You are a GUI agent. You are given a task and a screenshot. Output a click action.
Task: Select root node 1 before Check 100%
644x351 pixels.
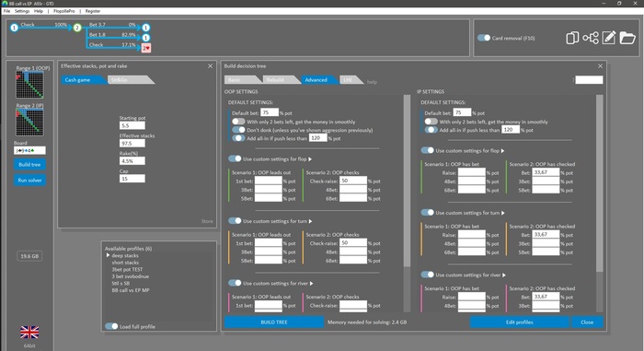click(15, 28)
